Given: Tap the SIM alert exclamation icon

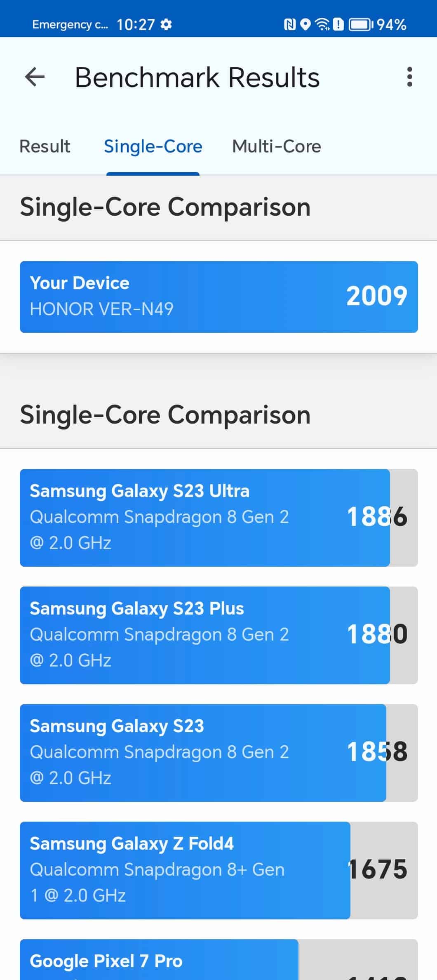Looking at the screenshot, I should 338,25.
